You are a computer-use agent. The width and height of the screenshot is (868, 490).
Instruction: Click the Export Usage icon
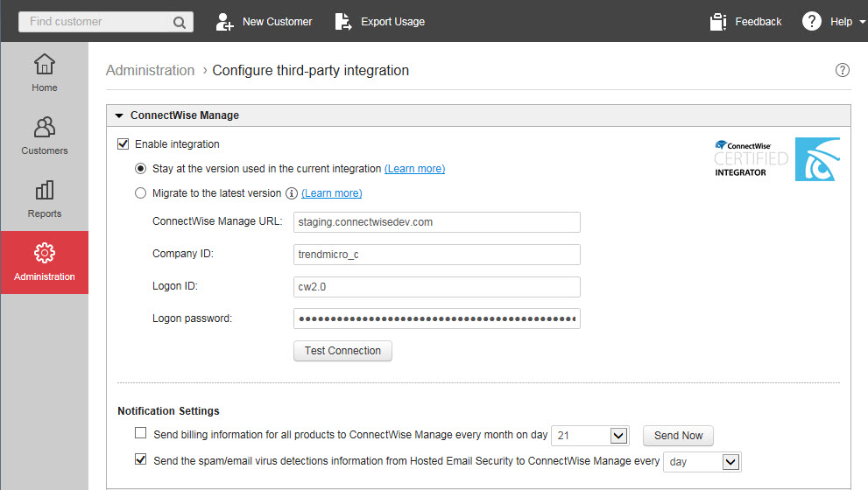pos(343,22)
